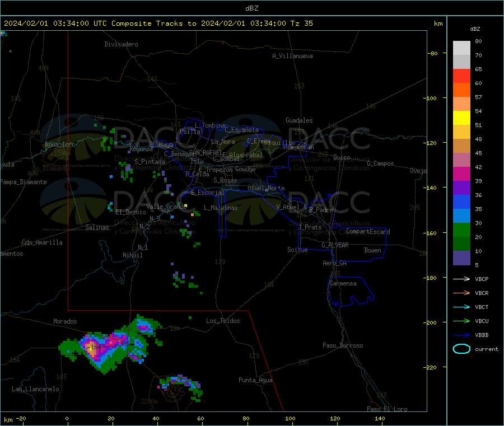Screen dimensions: 504x426
Task: Click the green VBCU arrow legend icon
Action: pos(461,321)
